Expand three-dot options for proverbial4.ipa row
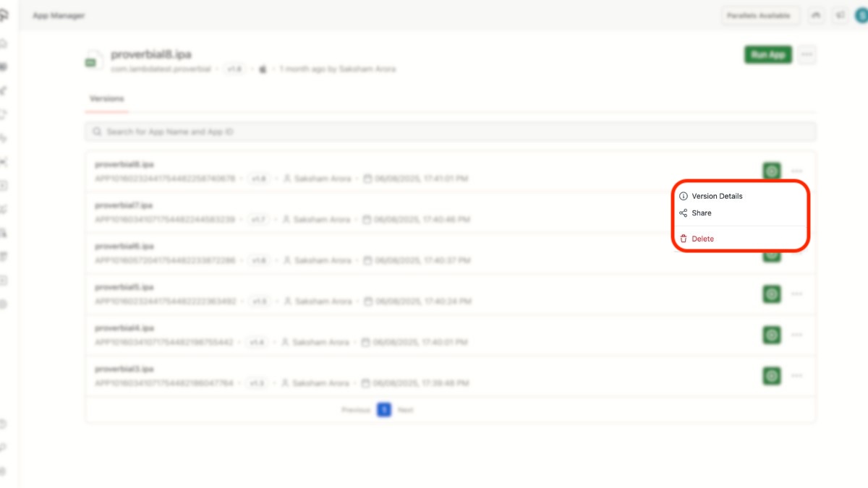Screen dimensions: 868x488 (x=796, y=335)
